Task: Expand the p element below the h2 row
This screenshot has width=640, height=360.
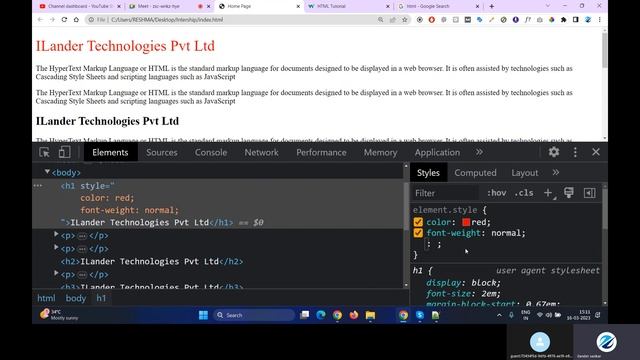Action: pyautogui.click(x=56, y=273)
